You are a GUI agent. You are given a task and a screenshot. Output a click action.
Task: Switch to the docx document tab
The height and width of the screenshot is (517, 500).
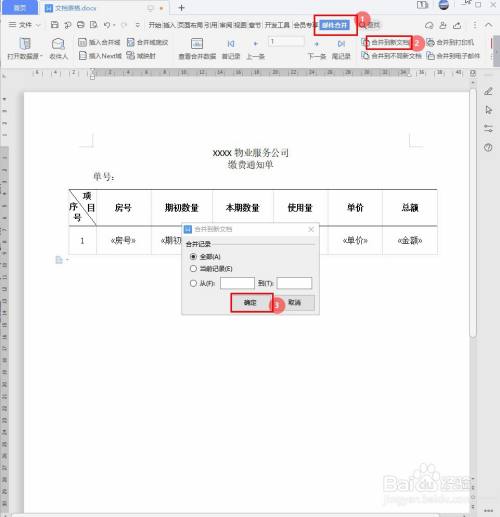click(x=103, y=8)
